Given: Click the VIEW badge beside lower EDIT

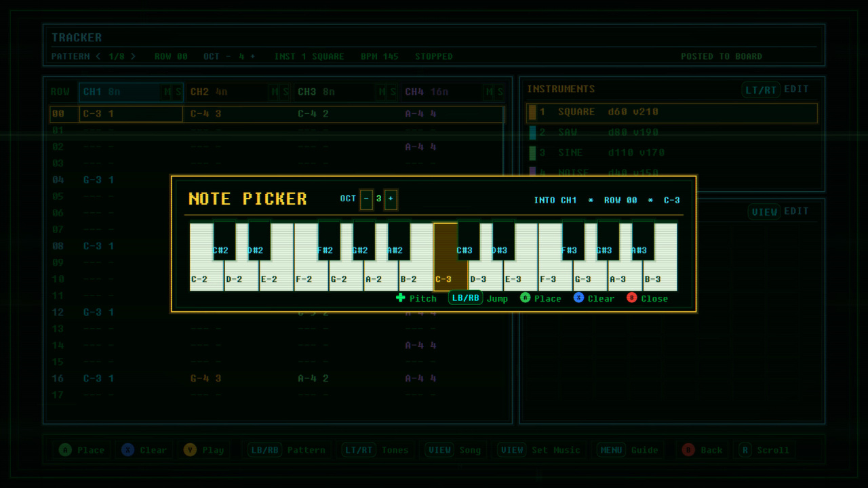Looking at the screenshot, I should (x=765, y=211).
